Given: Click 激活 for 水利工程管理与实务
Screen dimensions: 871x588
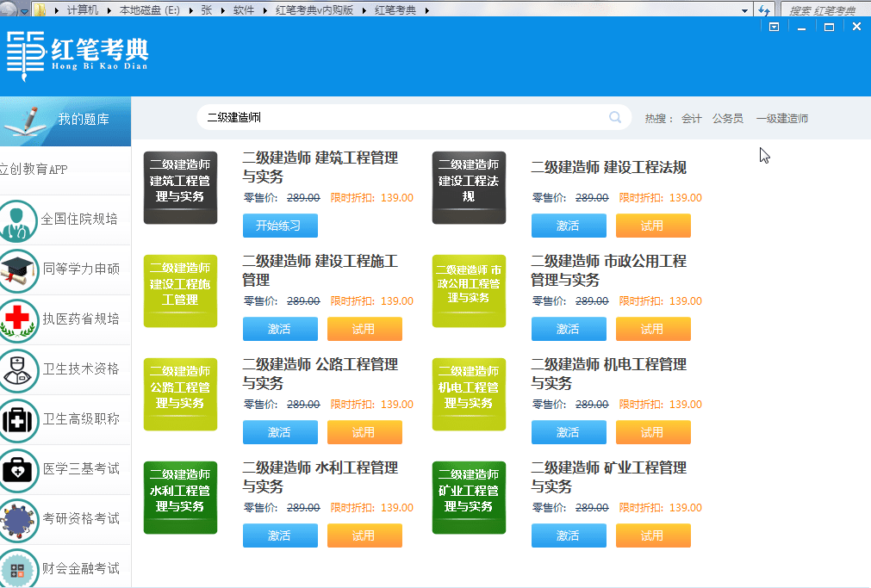Looking at the screenshot, I should click(280, 535).
